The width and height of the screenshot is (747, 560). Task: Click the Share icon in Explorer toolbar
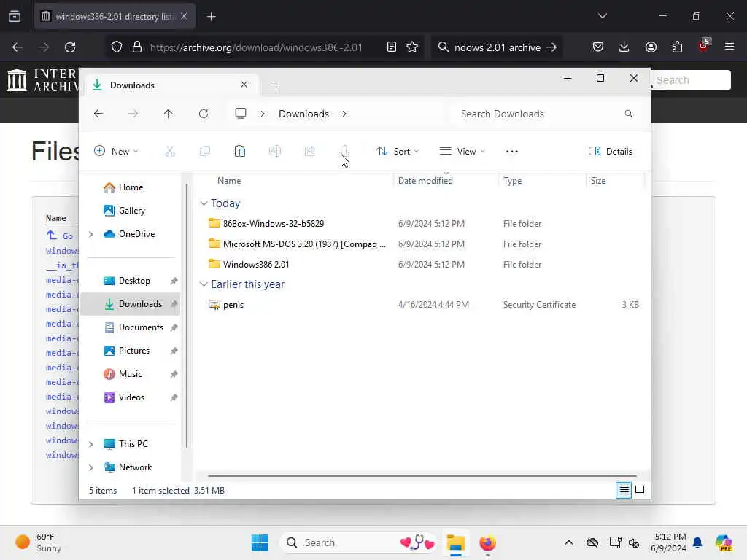309,152
